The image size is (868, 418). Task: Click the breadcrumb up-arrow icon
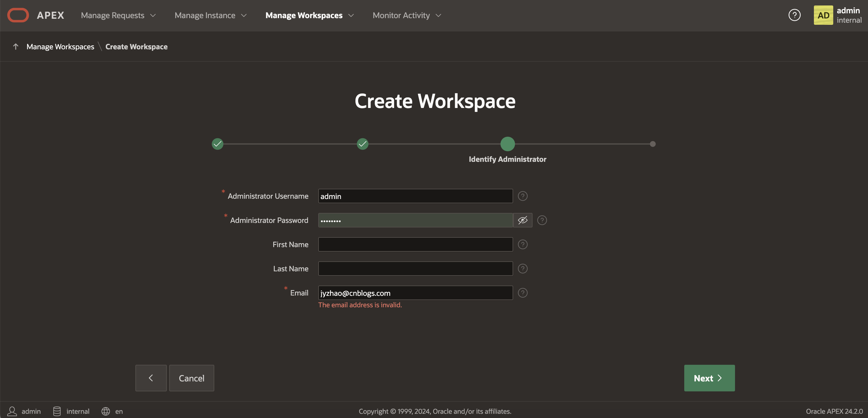click(x=15, y=47)
